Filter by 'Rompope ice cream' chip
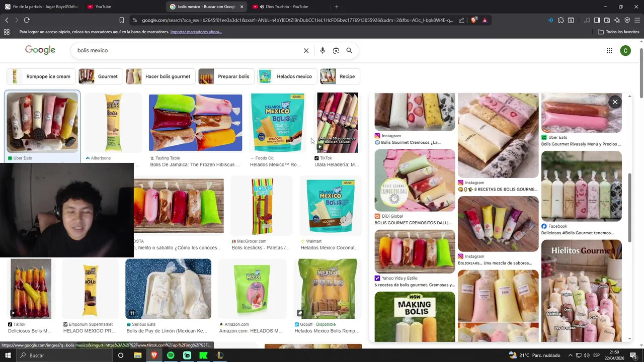 (x=41, y=76)
